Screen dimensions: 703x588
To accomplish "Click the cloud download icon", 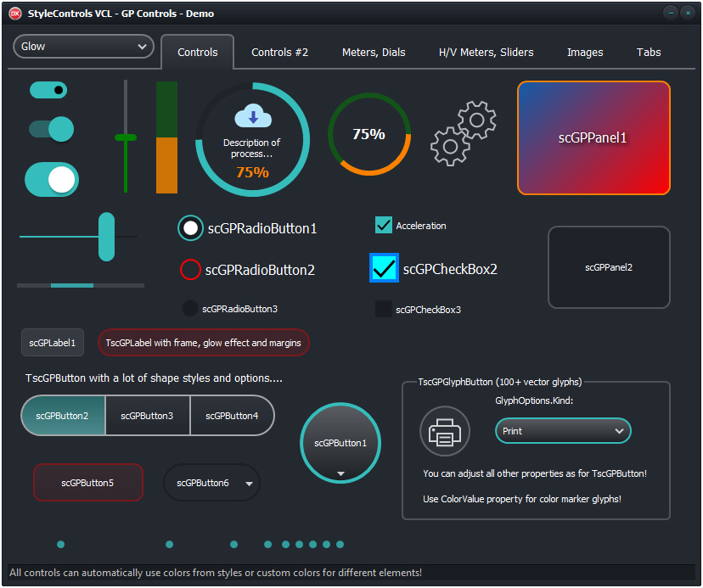I will (x=253, y=115).
